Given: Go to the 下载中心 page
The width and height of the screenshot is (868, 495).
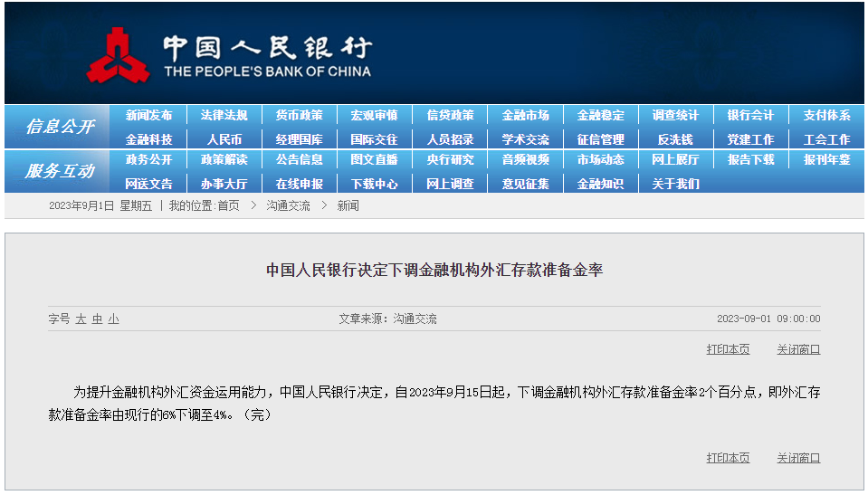Looking at the screenshot, I should 374,184.
